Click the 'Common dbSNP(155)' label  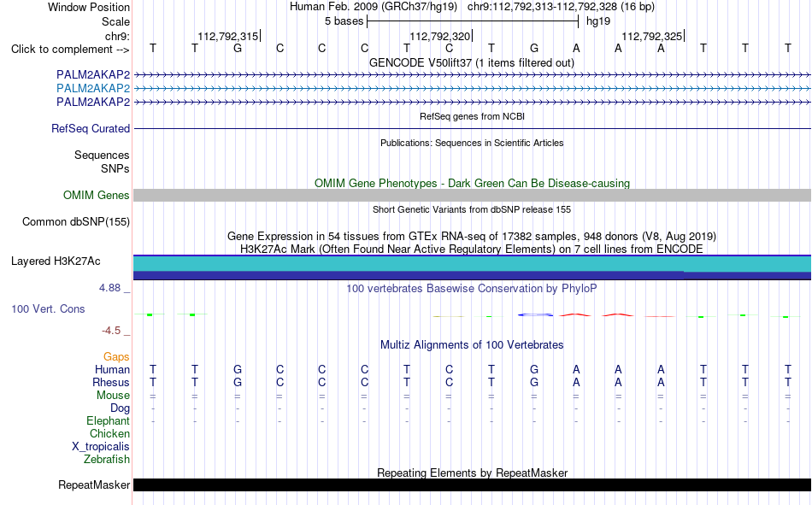click(76, 221)
